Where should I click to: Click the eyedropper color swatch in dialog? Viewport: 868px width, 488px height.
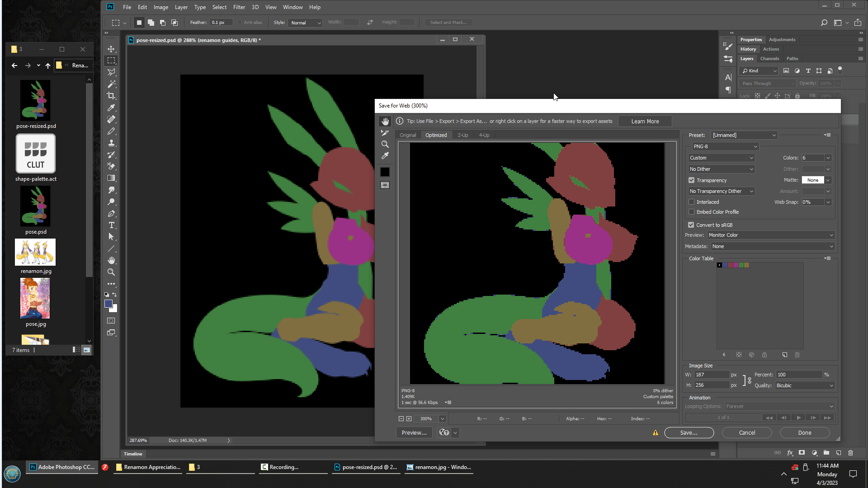click(x=385, y=172)
